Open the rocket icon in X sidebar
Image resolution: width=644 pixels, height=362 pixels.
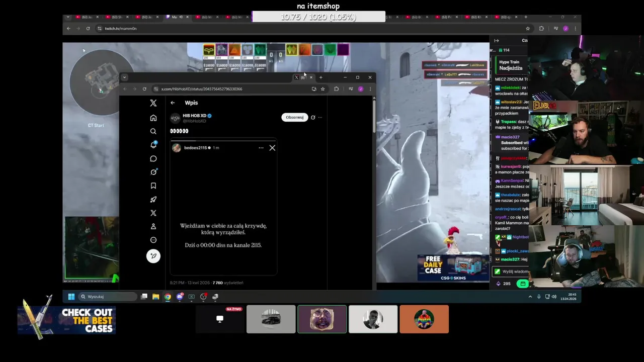153,199
